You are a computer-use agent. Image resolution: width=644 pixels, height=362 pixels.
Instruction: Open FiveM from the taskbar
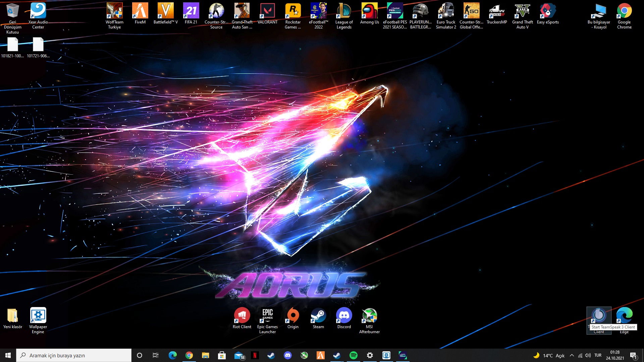coord(321,355)
